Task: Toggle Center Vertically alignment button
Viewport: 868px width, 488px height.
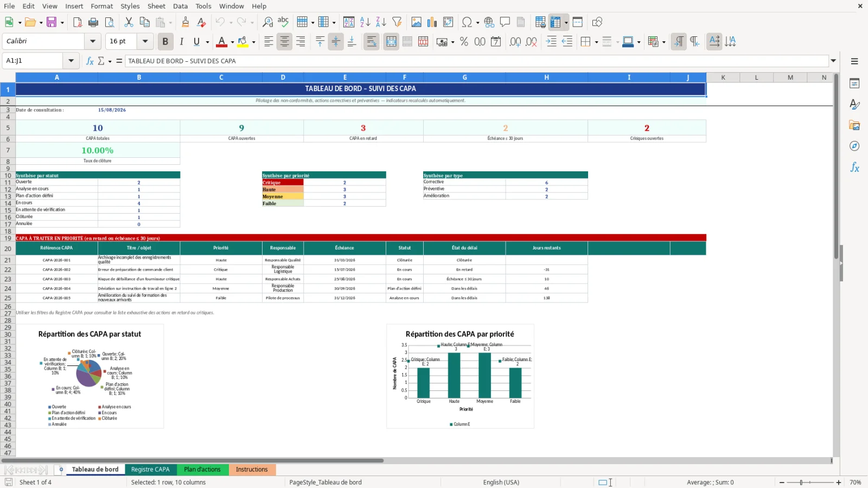Action: (x=336, y=41)
